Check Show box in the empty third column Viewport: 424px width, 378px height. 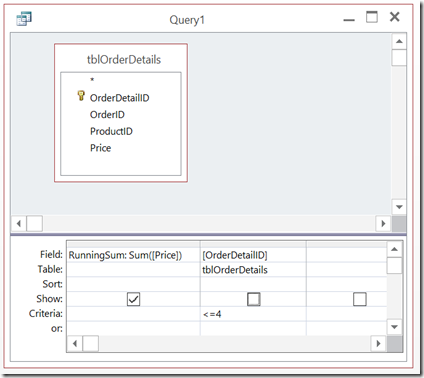pyautogui.click(x=360, y=299)
